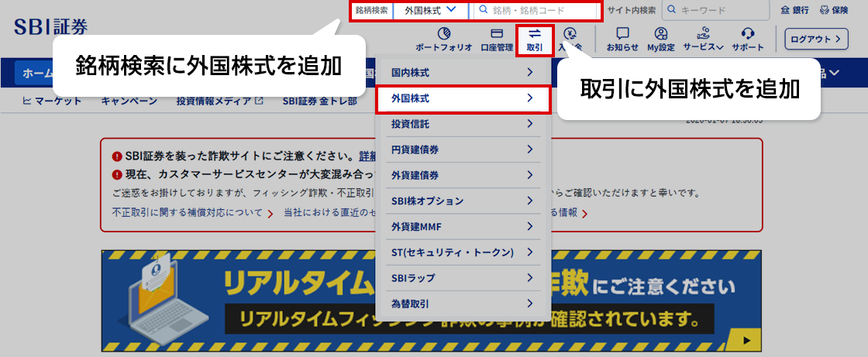The width and height of the screenshot is (868, 357).
Task: Click the サポート headset icon
Action: pyautogui.click(x=747, y=39)
